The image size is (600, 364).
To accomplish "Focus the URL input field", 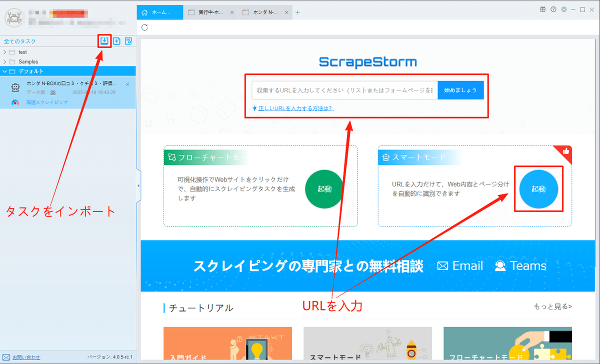I will (x=344, y=90).
